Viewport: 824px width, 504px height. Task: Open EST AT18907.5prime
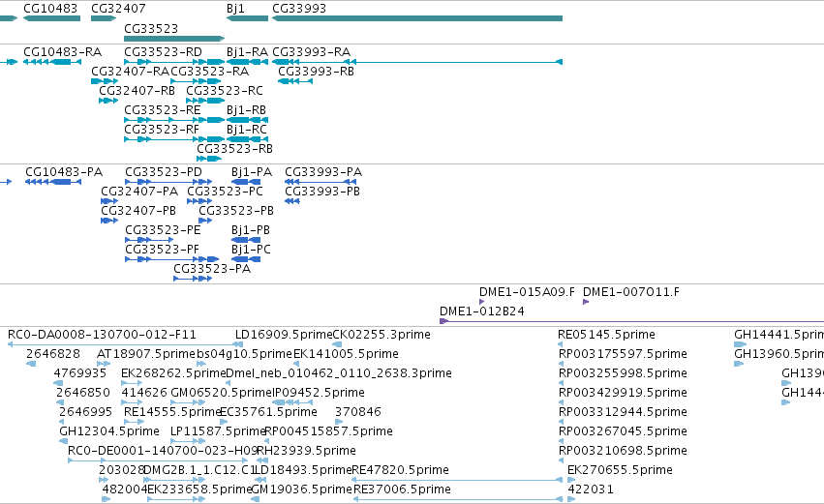pos(146,354)
